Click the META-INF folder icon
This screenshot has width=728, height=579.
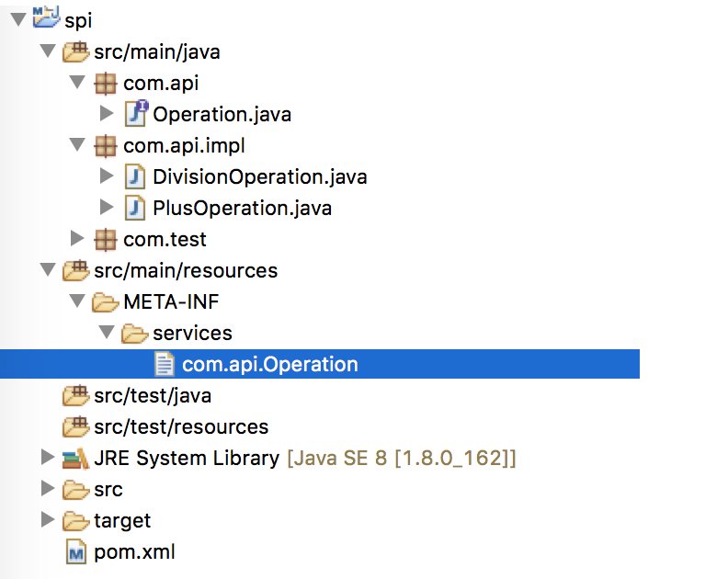pos(107,301)
